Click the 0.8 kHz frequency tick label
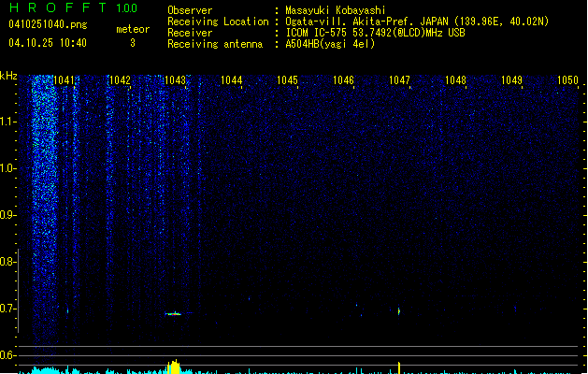Image resolution: width=588 pixels, height=374 pixels. coord(7,262)
